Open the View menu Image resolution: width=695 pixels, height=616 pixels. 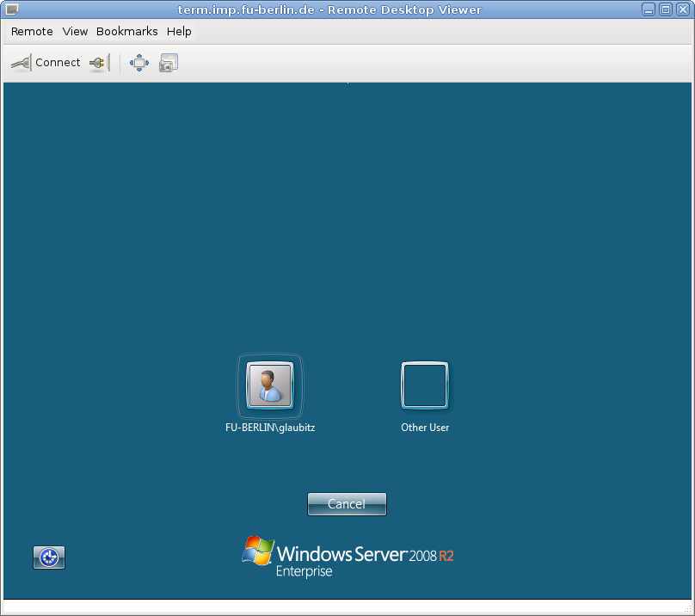(75, 32)
